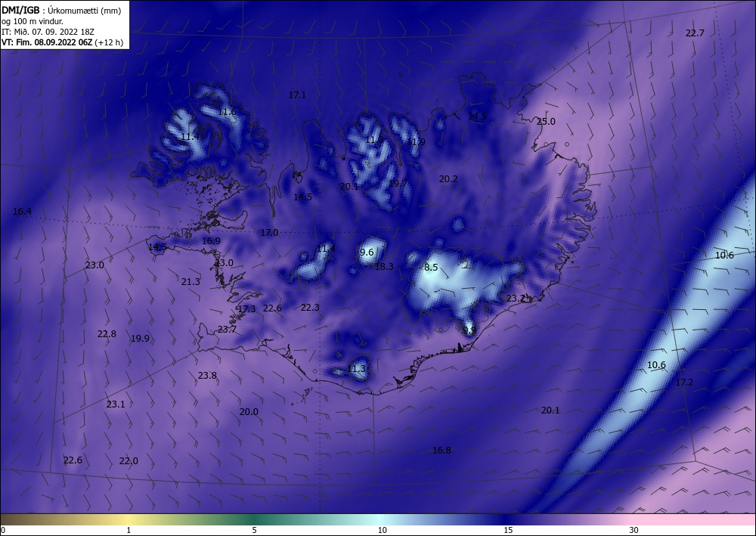Click the legend tick label 5
756x536 pixels.
(254, 531)
